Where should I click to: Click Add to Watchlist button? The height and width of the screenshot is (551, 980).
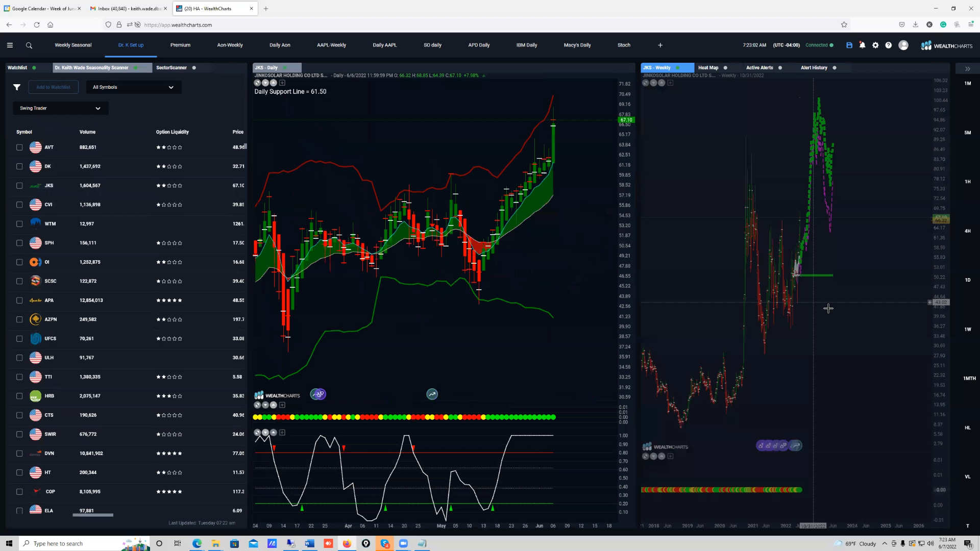click(x=54, y=87)
